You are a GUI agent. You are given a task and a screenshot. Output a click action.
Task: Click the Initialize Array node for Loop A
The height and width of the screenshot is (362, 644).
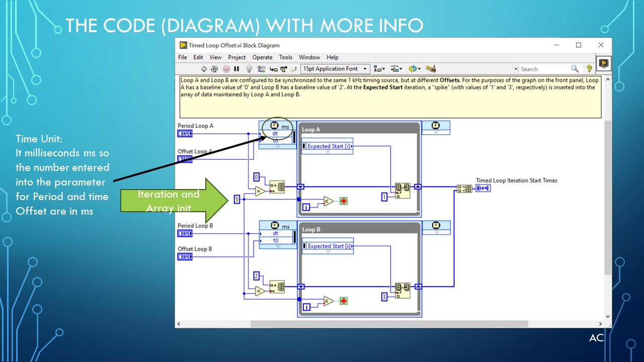coord(277,187)
